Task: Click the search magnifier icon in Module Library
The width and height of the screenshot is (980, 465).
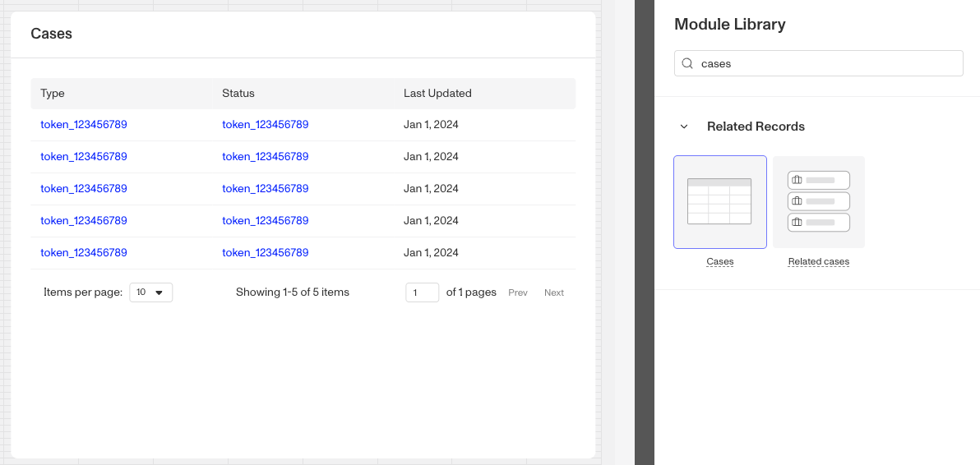Action: (687, 63)
